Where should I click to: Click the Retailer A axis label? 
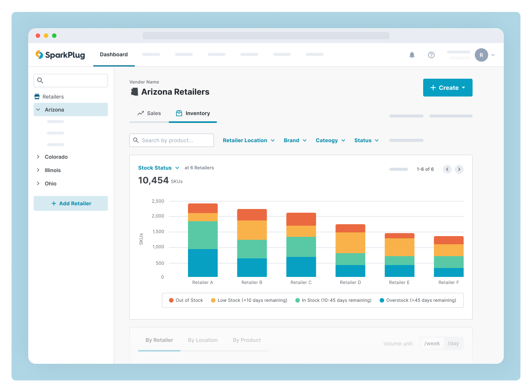[202, 282]
